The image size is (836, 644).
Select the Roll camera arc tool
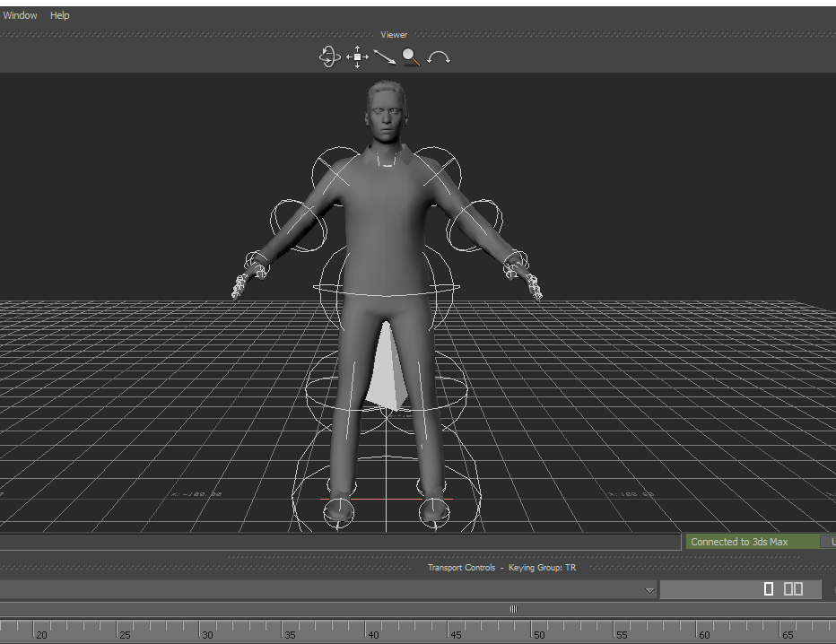pos(439,57)
